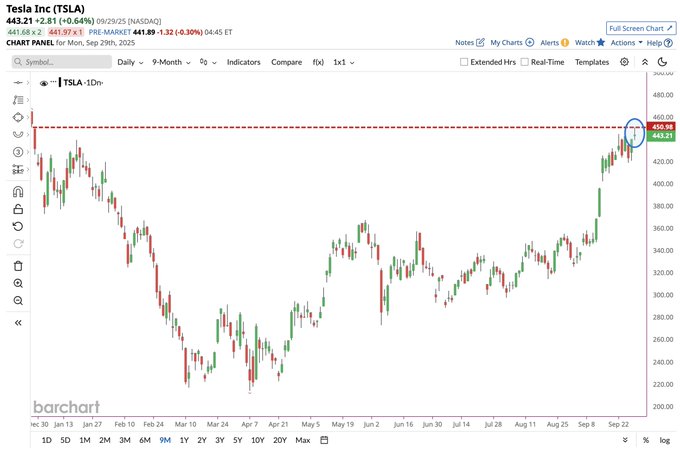680x451 pixels.
Task: Select the crosshair line tool in left toolbar
Action: pyautogui.click(x=18, y=82)
